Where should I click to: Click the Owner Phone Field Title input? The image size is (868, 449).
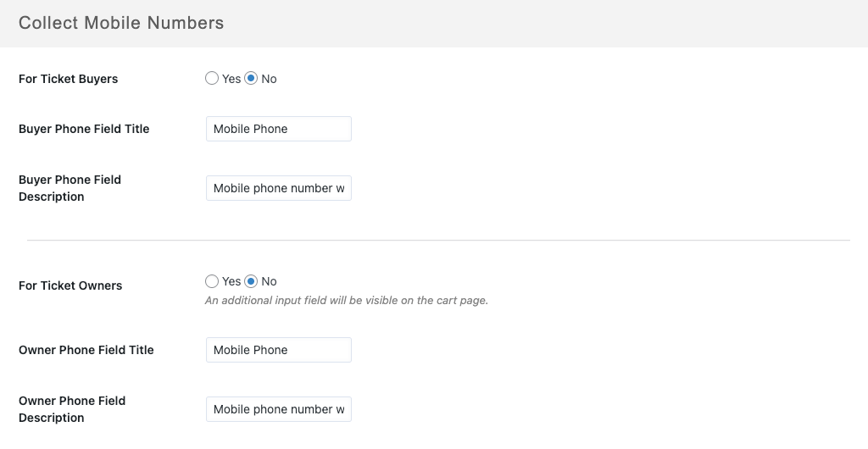[278, 350]
